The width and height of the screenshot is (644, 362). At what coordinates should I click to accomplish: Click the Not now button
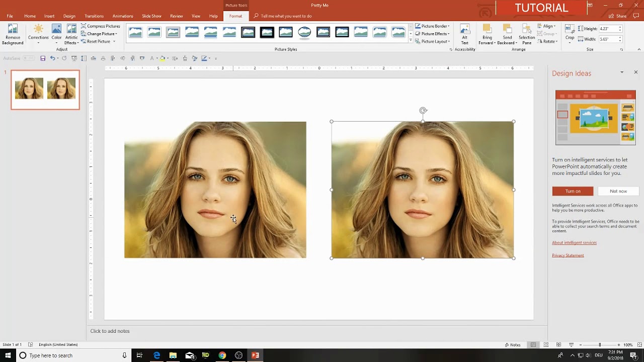[618, 191]
